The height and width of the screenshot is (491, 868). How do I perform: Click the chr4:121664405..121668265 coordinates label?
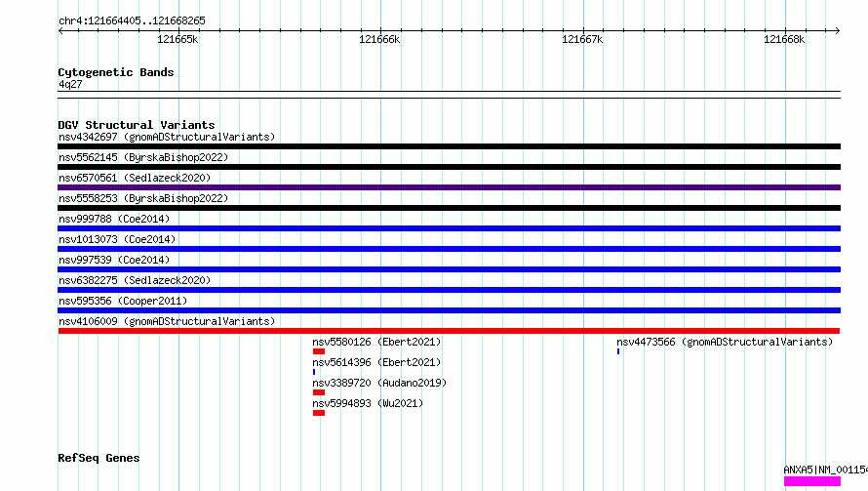pos(132,21)
